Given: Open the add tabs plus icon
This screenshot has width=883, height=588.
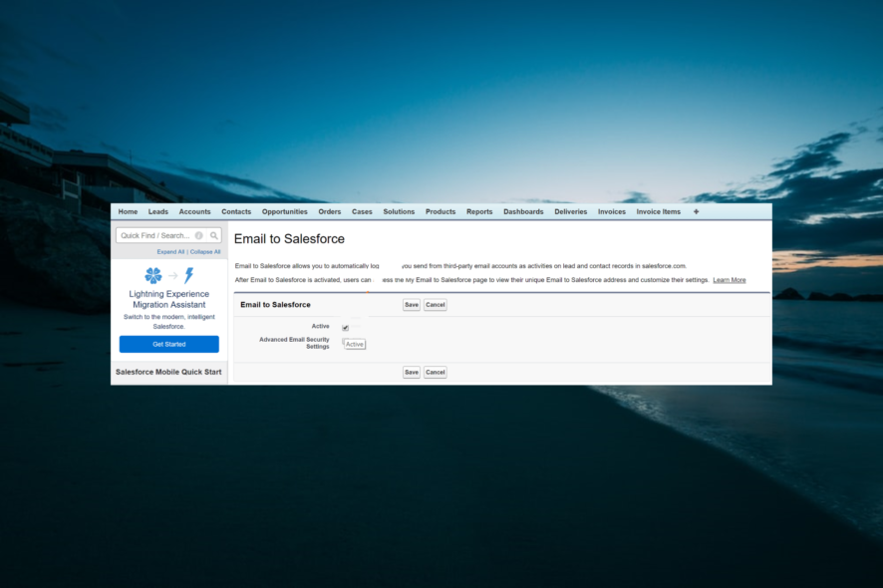Looking at the screenshot, I should (696, 211).
